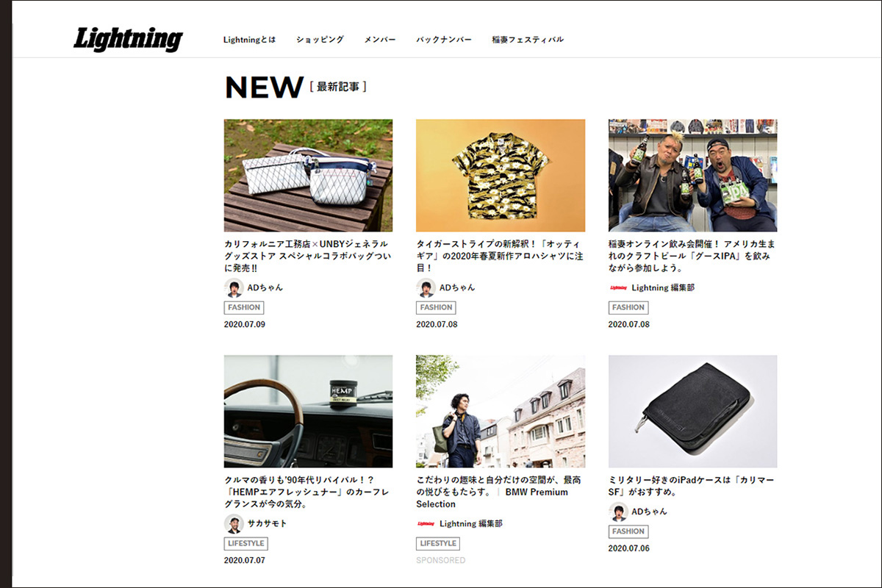The width and height of the screenshot is (882, 588).
Task: Open the steering wheel HEMP air freshener thumbnail
Action: coord(308,412)
